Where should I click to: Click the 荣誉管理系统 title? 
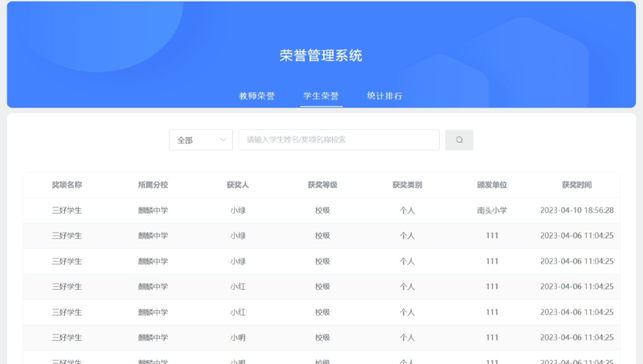(x=321, y=55)
